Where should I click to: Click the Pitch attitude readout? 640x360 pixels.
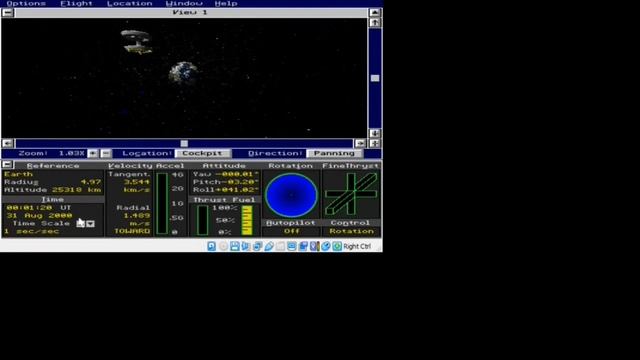point(226,182)
